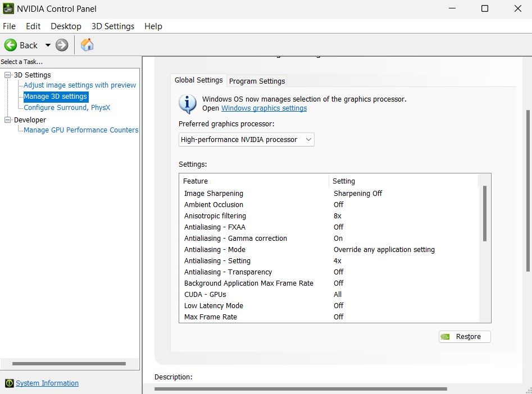
Task: Click the green Back arrow icon
Action: click(11, 45)
